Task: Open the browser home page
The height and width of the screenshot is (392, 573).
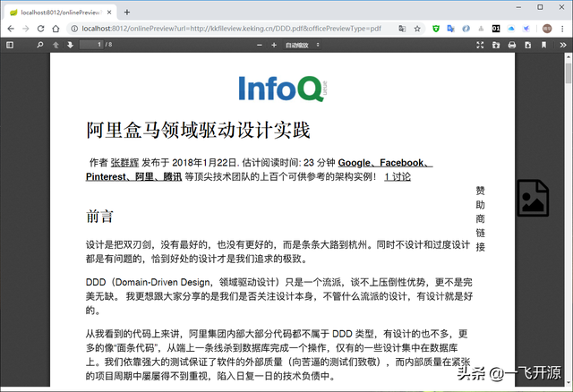Action: (56, 29)
